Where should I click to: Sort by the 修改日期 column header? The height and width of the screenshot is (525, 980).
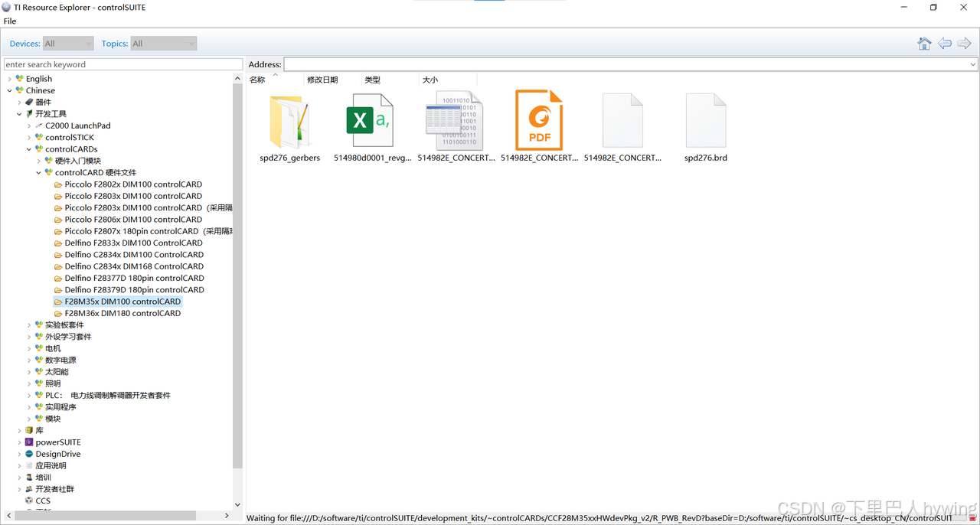pos(322,80)
